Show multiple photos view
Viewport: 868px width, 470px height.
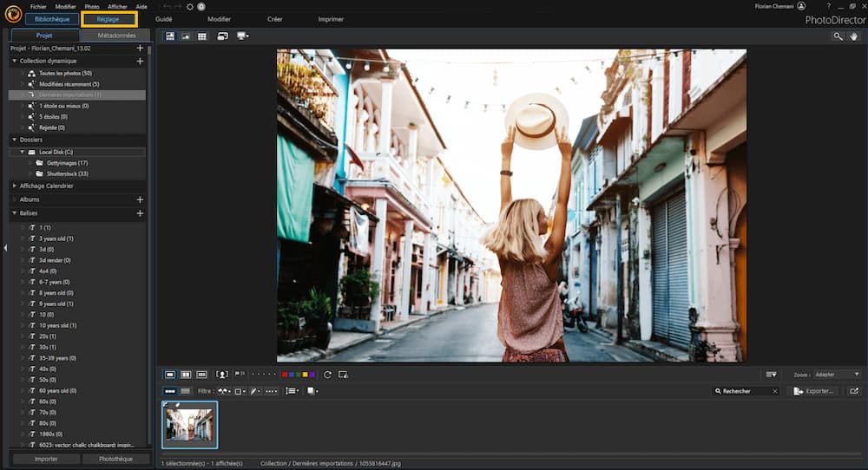(x=201, y=375)
